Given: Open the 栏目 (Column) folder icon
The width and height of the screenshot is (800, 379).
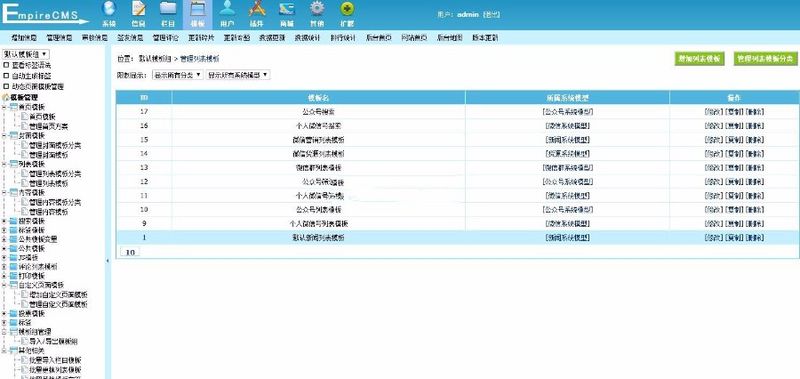Looking at the screenshot, I should (x=168, y=9).
